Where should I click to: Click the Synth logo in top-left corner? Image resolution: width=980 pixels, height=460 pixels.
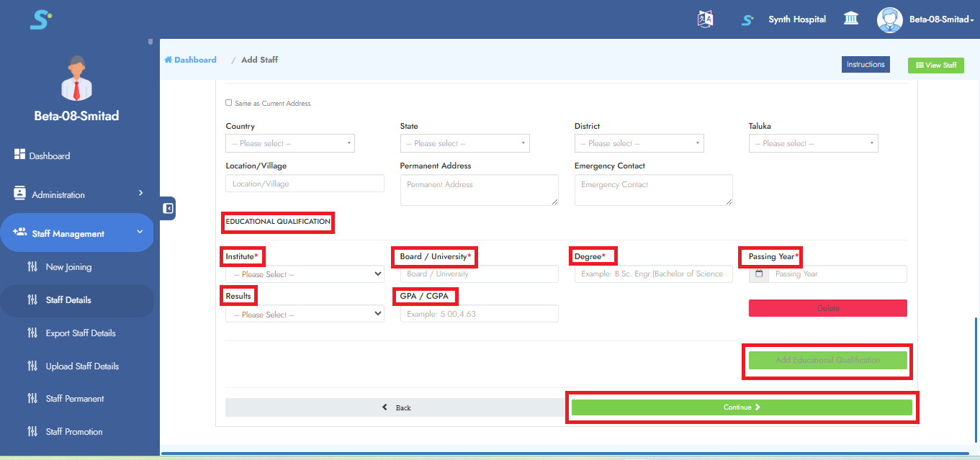[x=41, y=19]
